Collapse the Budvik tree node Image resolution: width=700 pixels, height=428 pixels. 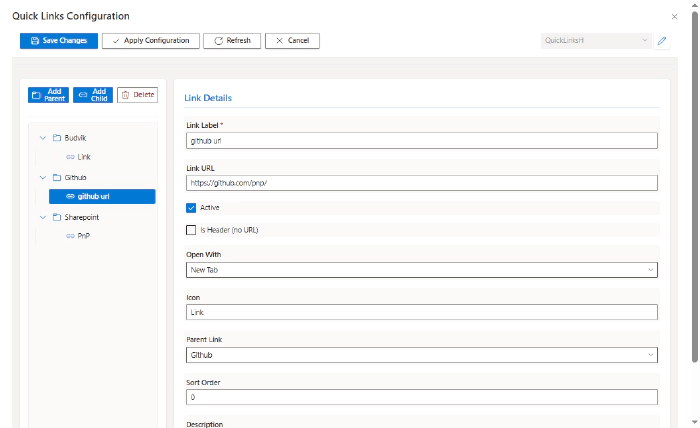point(43,137)
